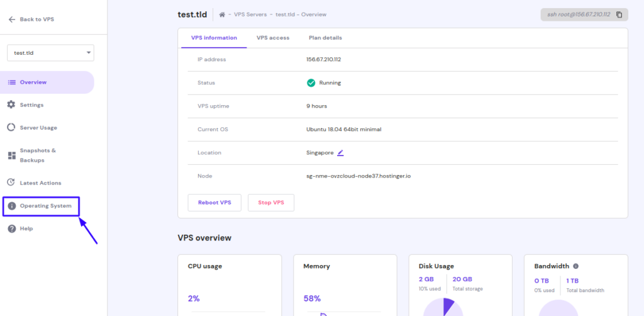
Task: Click the IP address value 156.67.210.112
Action: click(324, 59)
